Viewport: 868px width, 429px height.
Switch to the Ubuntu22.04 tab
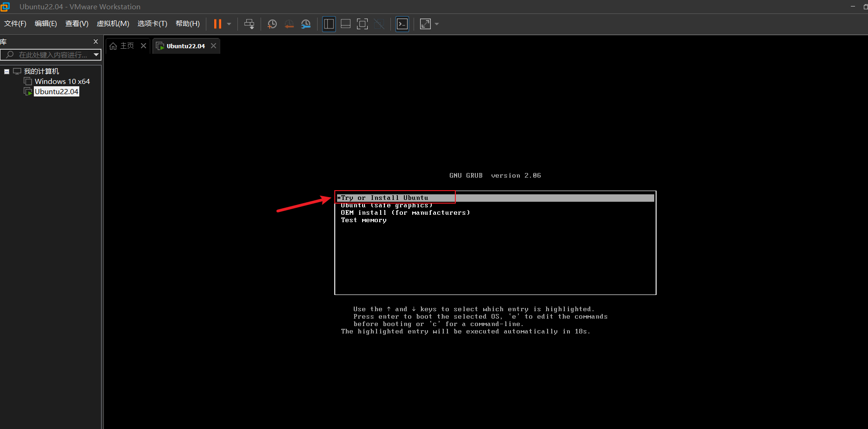[x=185, y=46]
